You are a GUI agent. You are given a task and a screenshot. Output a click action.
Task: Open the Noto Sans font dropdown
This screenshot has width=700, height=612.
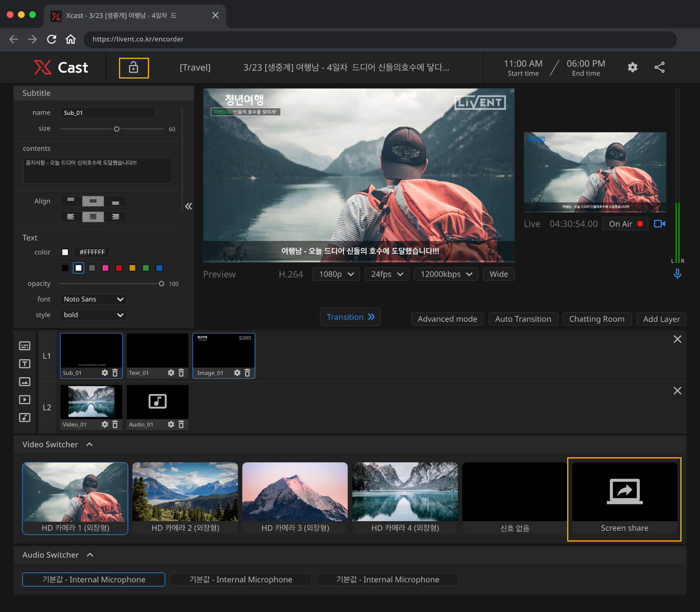click(x=93, y=299)
